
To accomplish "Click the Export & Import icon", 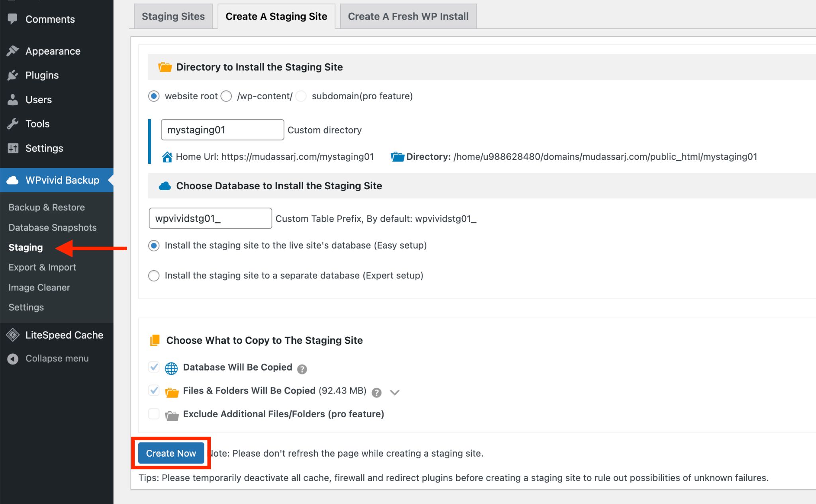I will click(43, 267).
